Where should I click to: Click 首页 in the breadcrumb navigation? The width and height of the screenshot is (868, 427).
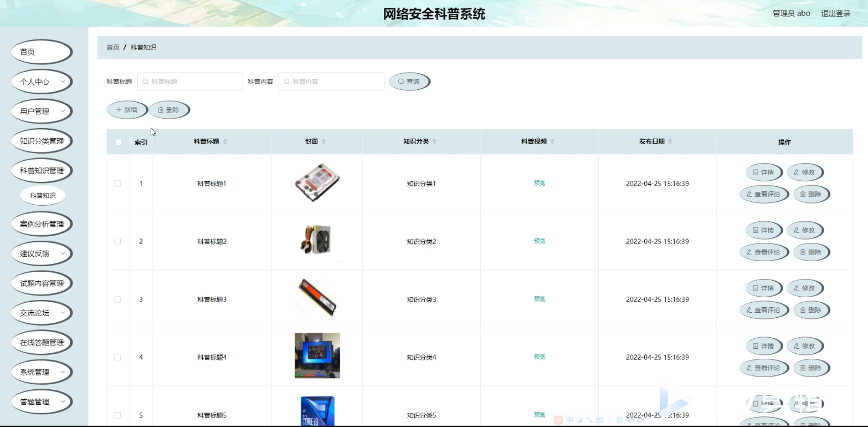(x=112, y=47)
